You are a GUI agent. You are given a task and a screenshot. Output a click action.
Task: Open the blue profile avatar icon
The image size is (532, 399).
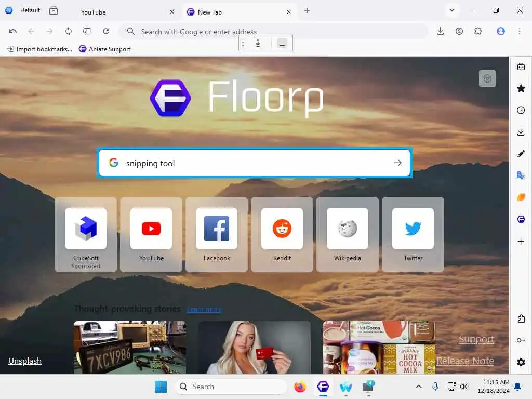tap(500, 31)
